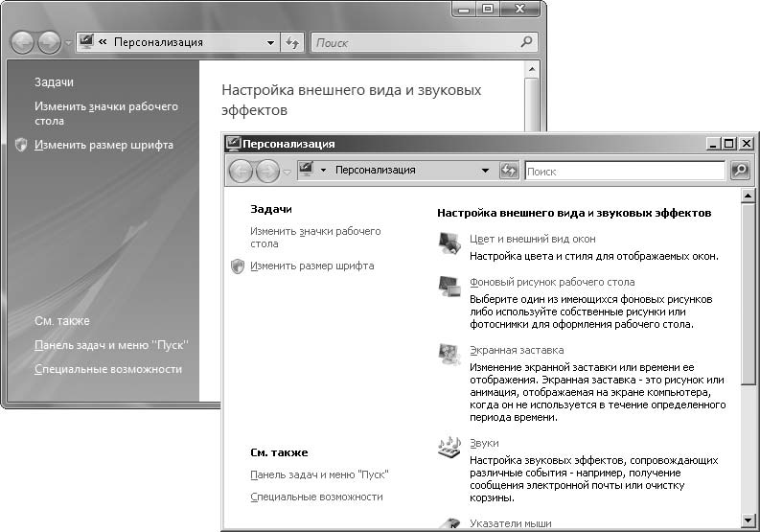Click heading Настройка внешнего вида in the front window
This screenshot has width=760, height=532.
click(574, 213)
